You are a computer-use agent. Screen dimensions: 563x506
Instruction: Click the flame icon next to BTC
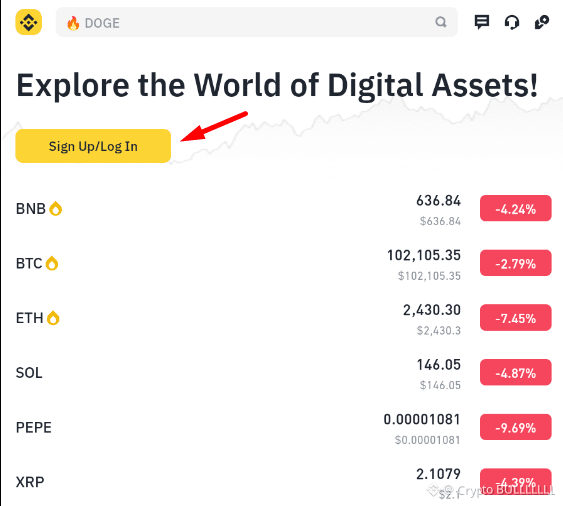tap(52, 263)
